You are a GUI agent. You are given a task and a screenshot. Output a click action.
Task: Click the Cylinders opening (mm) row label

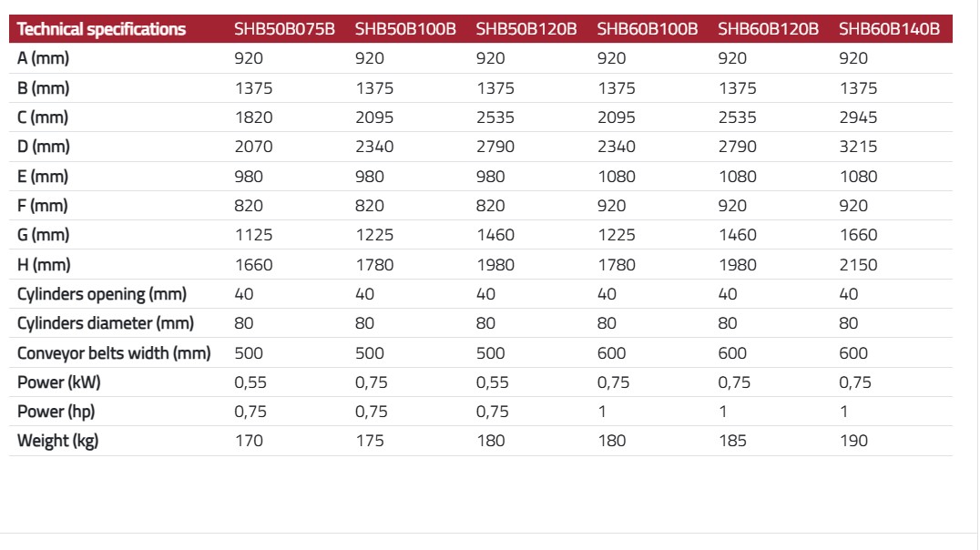point(102,294)
